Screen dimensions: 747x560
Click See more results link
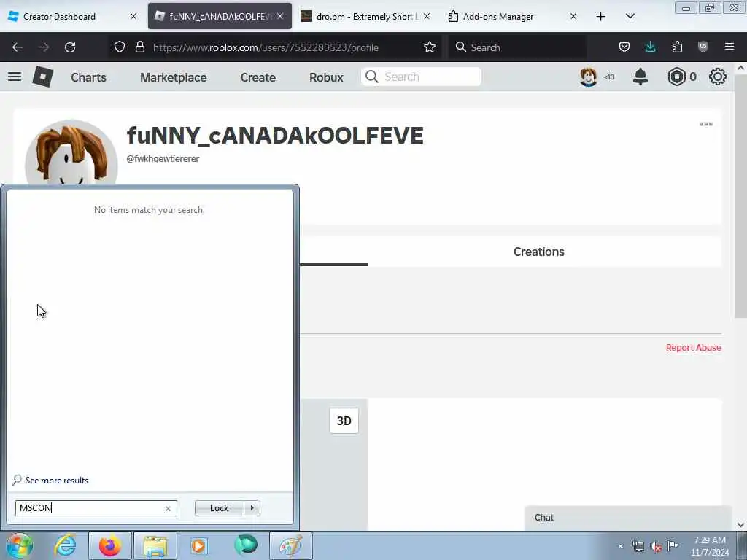(57, 481)
